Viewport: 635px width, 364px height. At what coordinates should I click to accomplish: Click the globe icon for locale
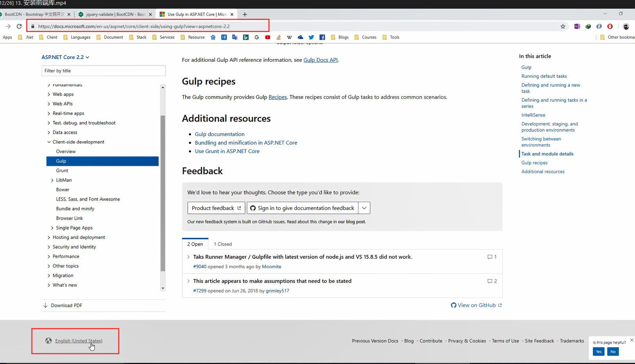49,341
